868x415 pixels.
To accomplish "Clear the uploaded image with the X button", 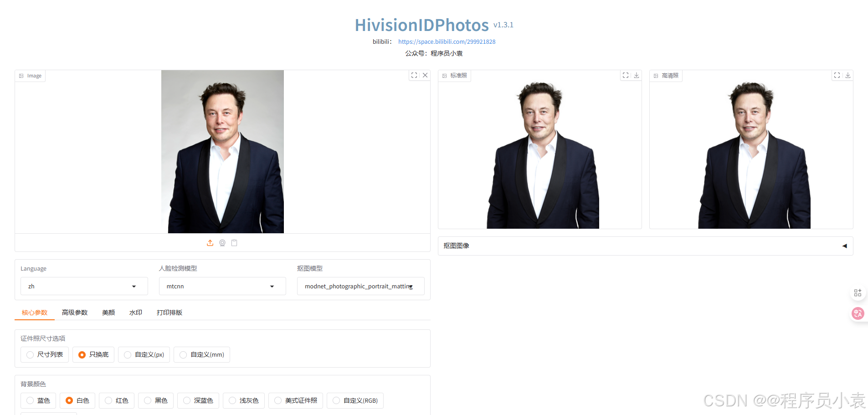I will tap(425, 75).
